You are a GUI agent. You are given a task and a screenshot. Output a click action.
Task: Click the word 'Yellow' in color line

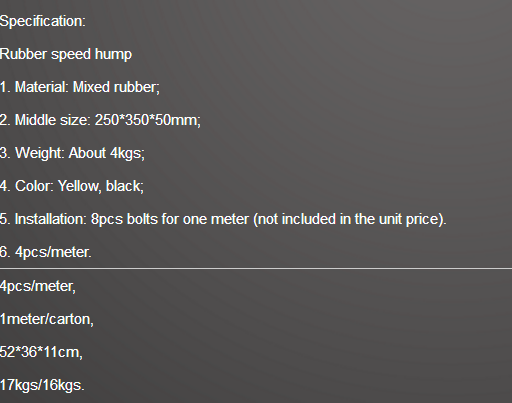click(x=79, y=186)
